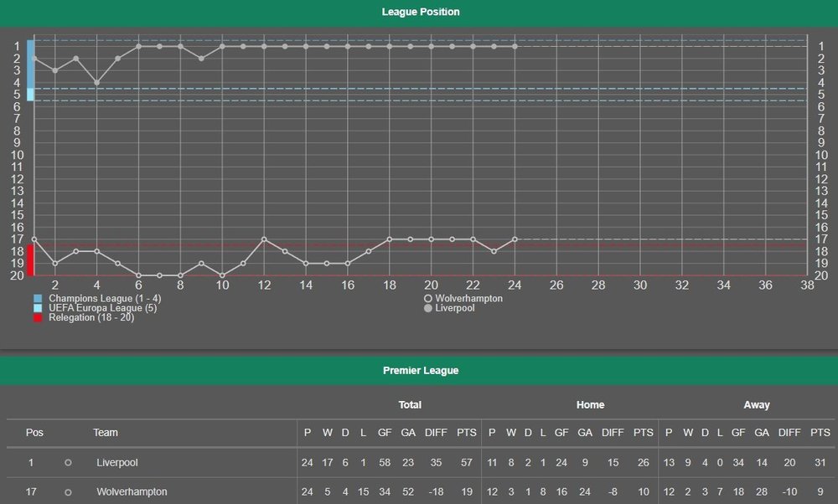
Task: Click Liverpool's total points value 57
Action: point(467,463)
